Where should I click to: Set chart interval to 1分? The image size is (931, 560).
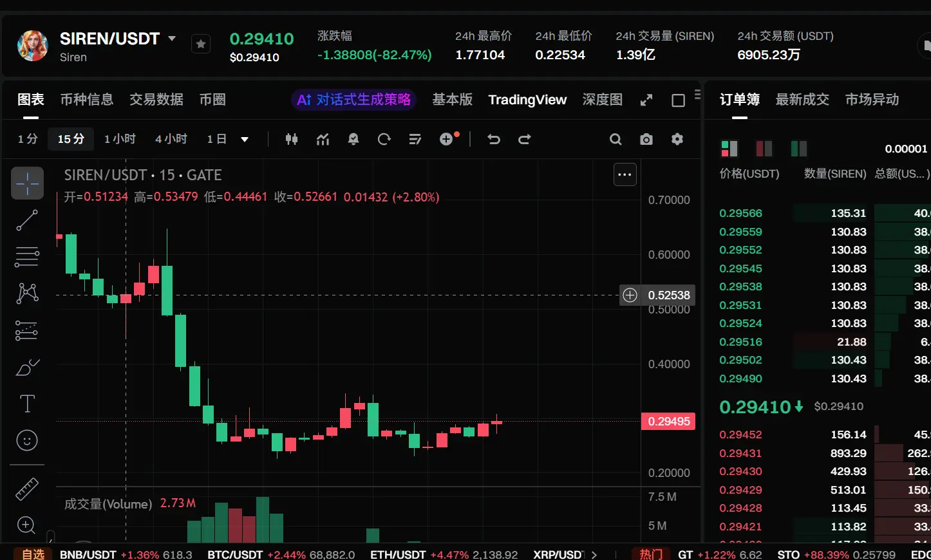tap(28, 139)
